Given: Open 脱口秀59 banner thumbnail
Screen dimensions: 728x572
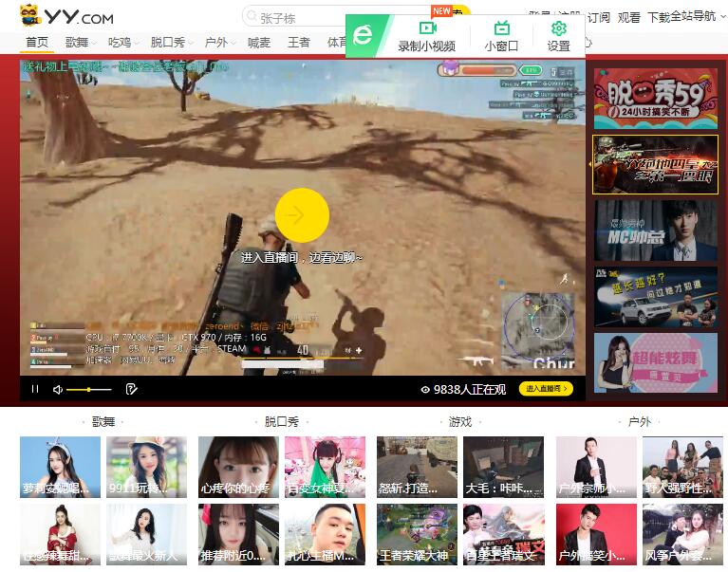Looking at the screenshot, I should [655, 99].
